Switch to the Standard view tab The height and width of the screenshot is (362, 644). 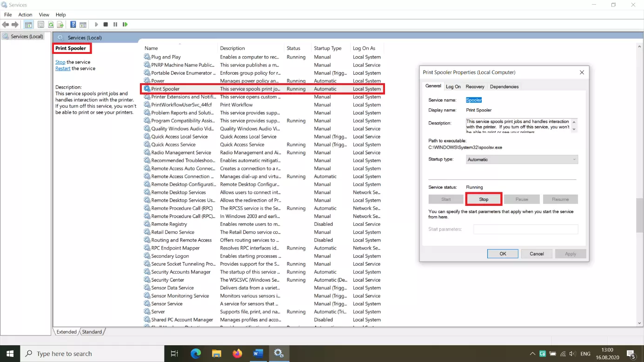tap(92, 332)
